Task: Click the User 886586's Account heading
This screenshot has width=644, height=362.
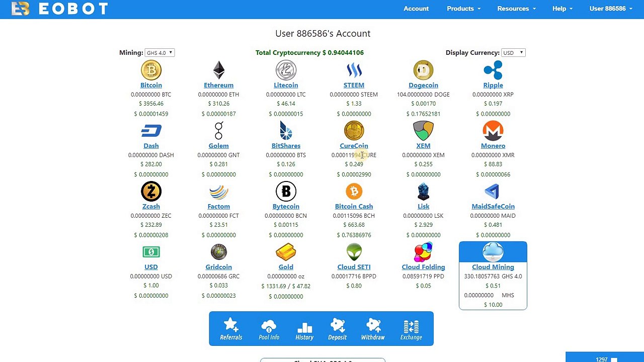Action: click(323, 34)
